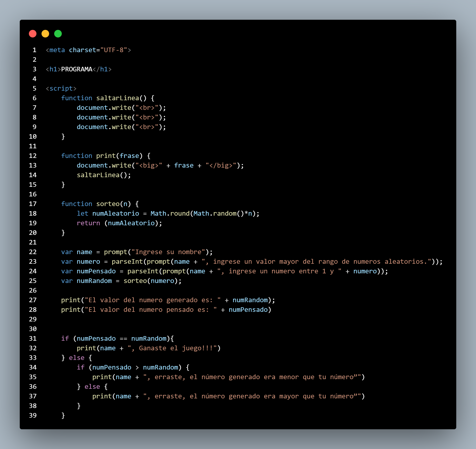Click document.write on line 9
Viewport: 476px width, 449px height.
[x=104, y=127]
